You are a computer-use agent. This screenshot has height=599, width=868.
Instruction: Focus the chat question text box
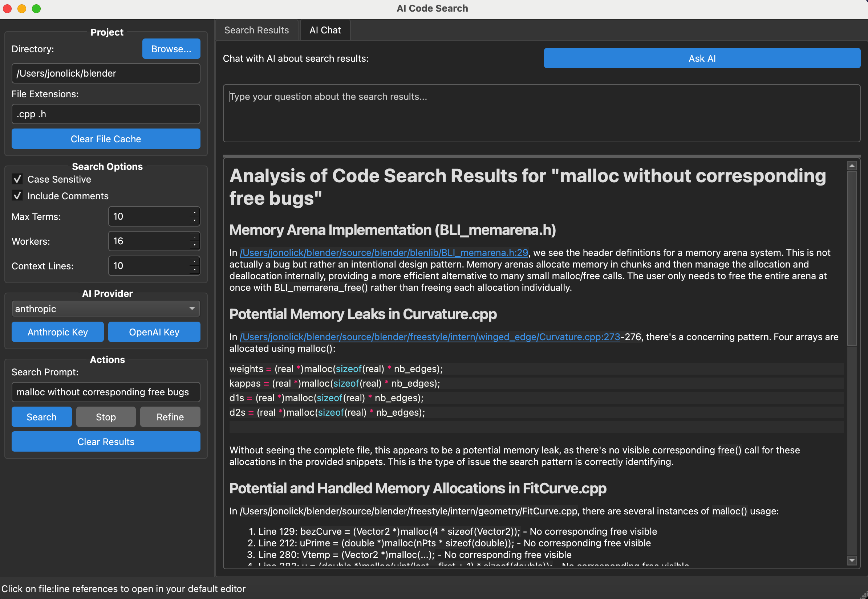pos(541,113)
